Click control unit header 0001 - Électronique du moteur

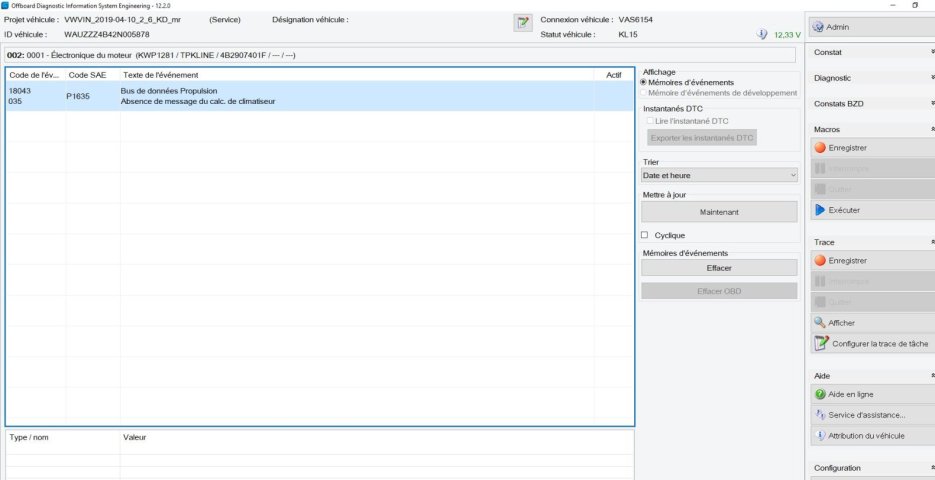point(400,55)
